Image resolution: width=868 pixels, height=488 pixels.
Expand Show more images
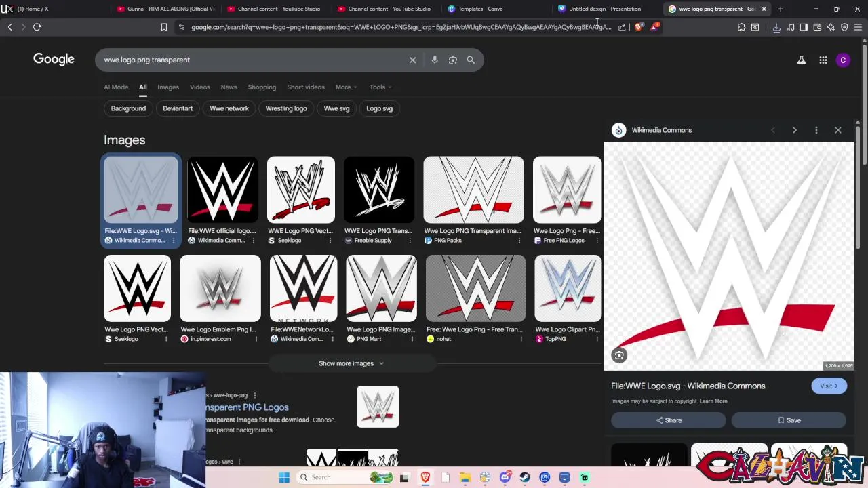pos(351,363)
